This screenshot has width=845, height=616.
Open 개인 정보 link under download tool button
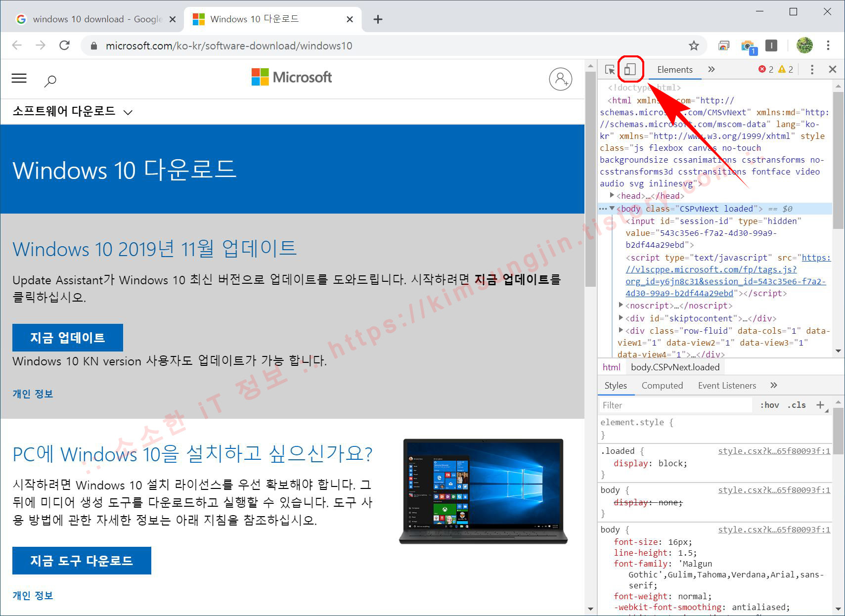(33, 596)
